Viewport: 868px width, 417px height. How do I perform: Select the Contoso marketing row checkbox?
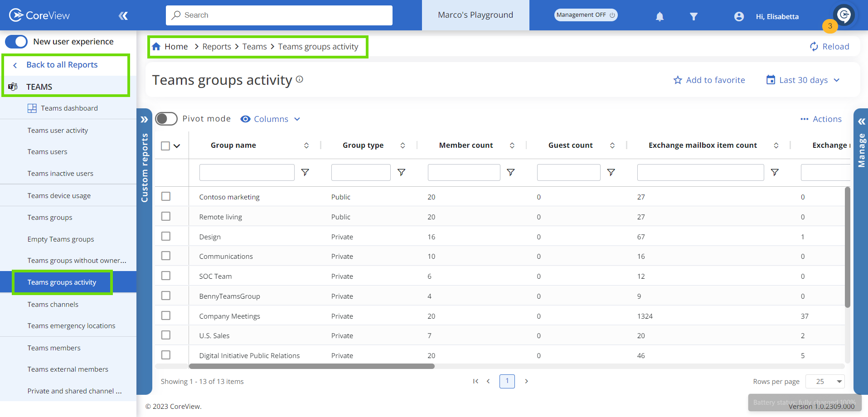[166, 196]
